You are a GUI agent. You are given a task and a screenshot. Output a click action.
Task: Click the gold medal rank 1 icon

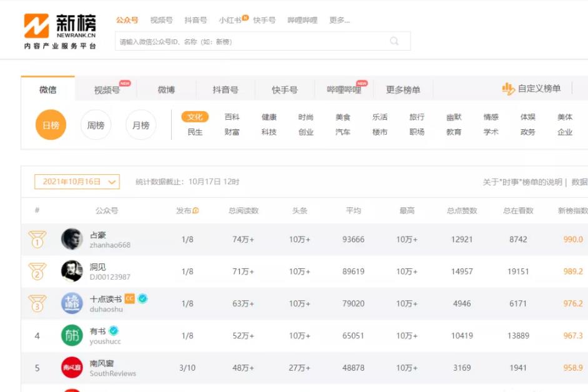[x=37, y=240]
